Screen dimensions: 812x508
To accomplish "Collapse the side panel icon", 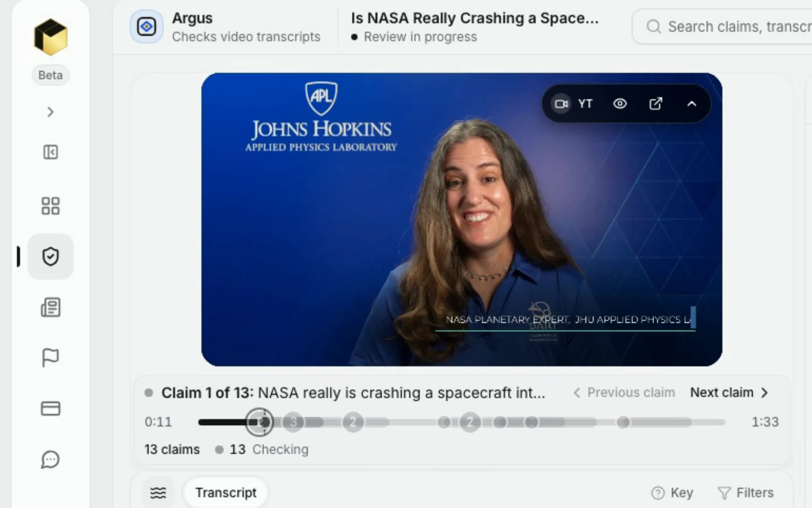I will 51,152.
